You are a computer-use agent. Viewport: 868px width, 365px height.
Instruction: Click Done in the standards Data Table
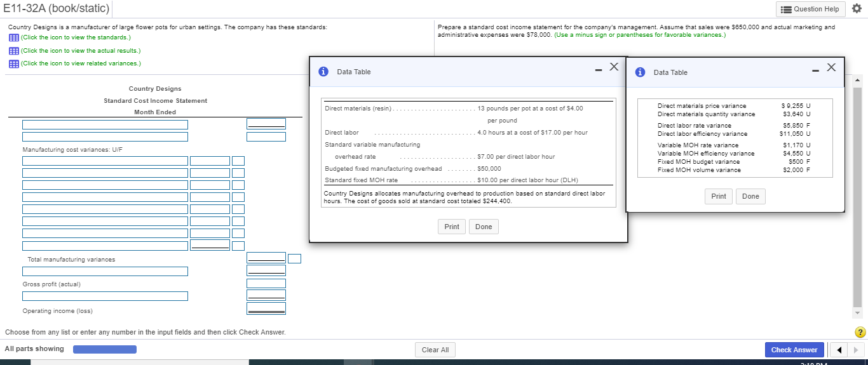pos(484,227)
